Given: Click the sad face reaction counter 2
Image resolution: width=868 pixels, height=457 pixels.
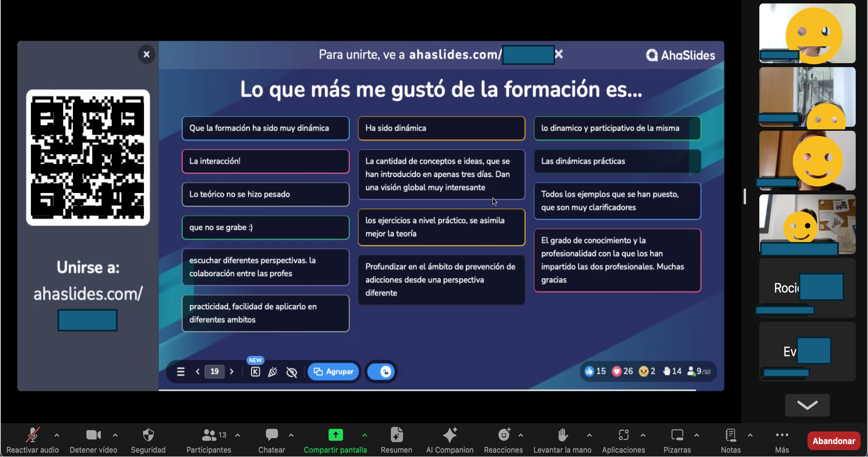Looking at the screenshot, I should [647, 371].
